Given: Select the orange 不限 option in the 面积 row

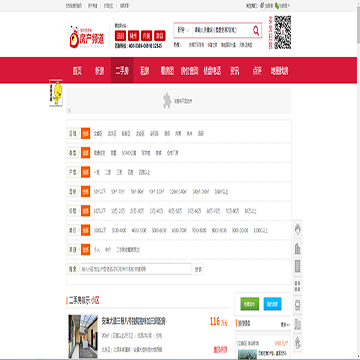Looking at the screenshot, I should (x=86, y=192).
